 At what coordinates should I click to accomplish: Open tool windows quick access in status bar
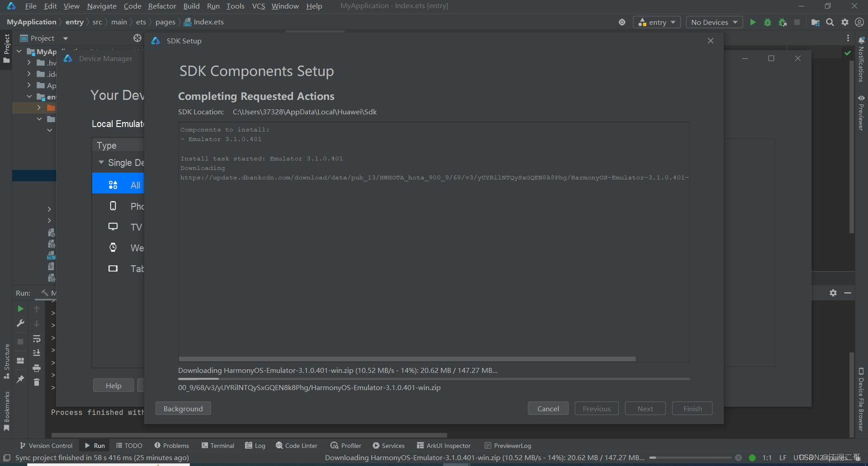click(x=7, y=458)
